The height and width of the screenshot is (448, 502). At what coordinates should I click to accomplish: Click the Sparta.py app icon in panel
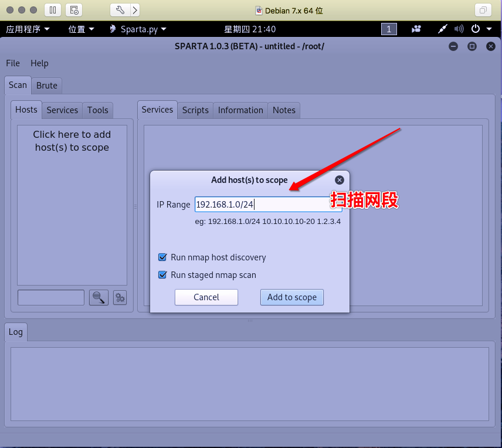[x=113, y=29]
